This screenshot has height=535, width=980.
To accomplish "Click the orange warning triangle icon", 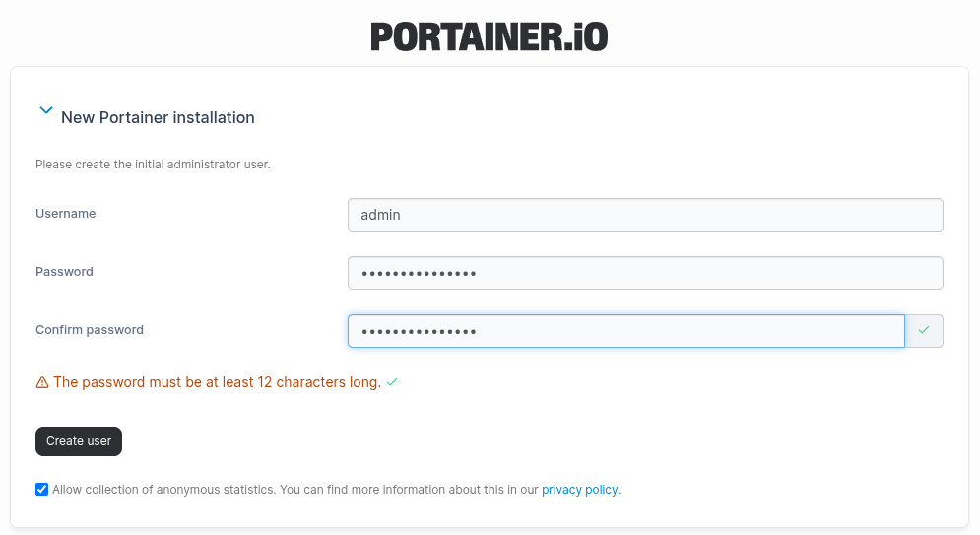I will [x=42, y=382].
